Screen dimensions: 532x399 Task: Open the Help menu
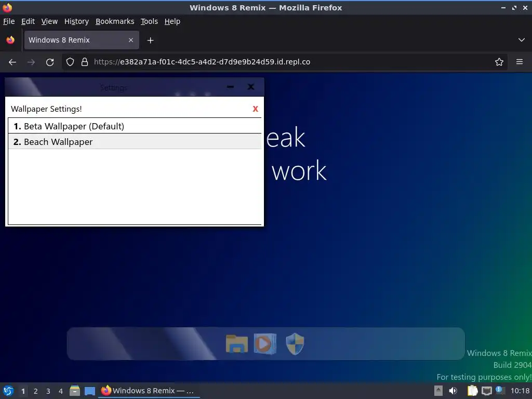click(x=172, y=21)
